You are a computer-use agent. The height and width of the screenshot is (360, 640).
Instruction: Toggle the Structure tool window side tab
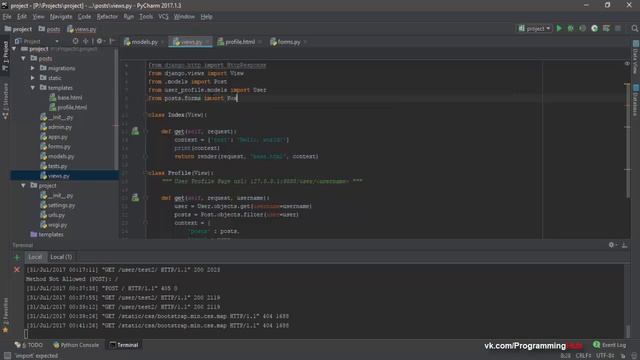[5, 101]
